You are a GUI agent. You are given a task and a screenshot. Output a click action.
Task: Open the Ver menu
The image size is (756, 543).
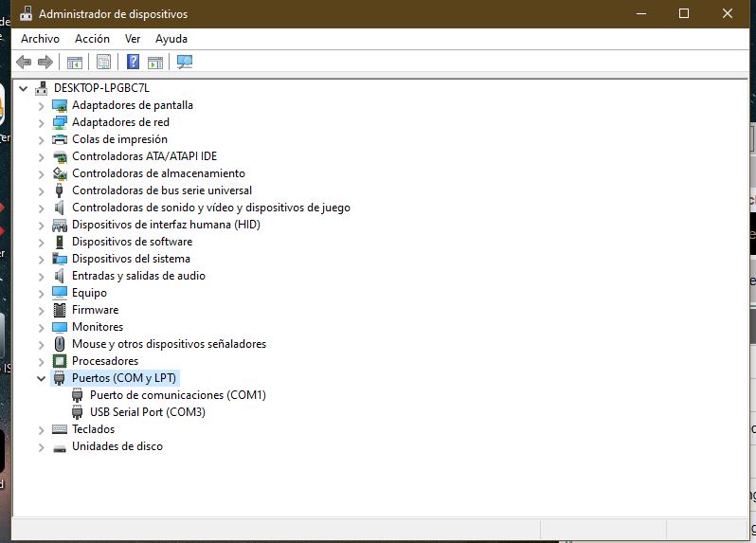133,39
